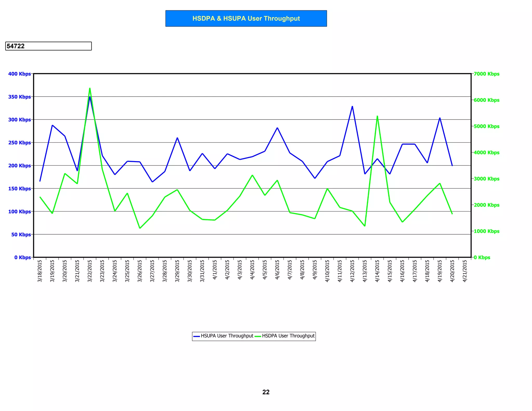Click the 54722 input box

click(x=48, y=46)
